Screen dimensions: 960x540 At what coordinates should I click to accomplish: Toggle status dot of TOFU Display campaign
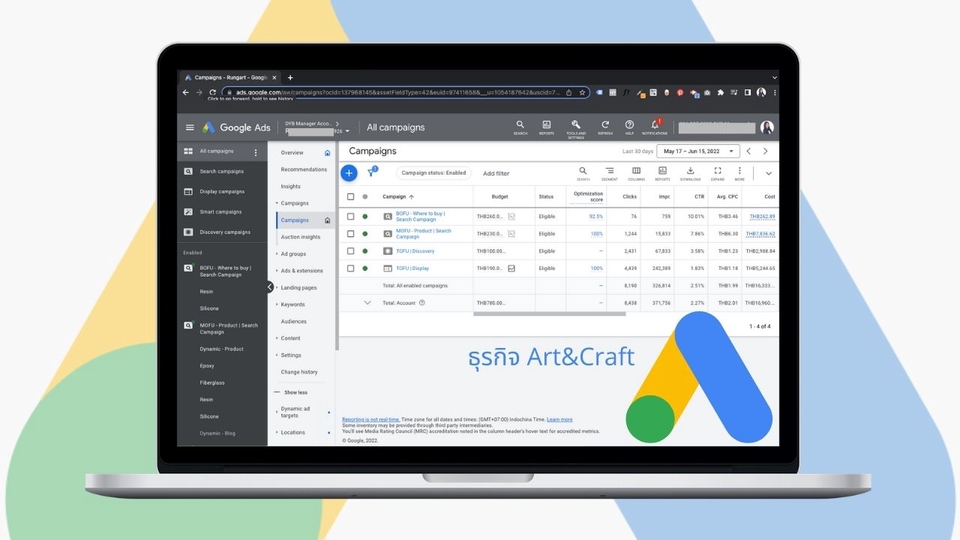pos(366,268)
